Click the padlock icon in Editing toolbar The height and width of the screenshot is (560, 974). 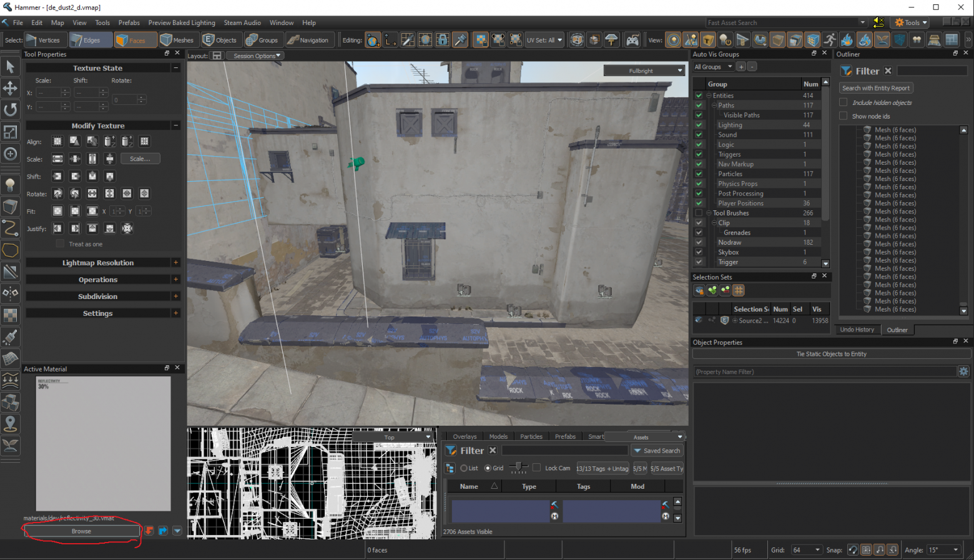tap(443, 40)
